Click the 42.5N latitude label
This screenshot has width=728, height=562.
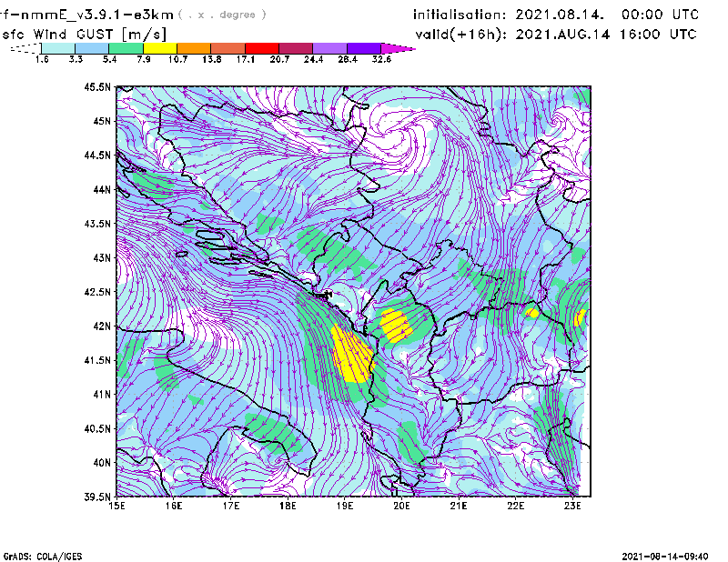point(97,292)
